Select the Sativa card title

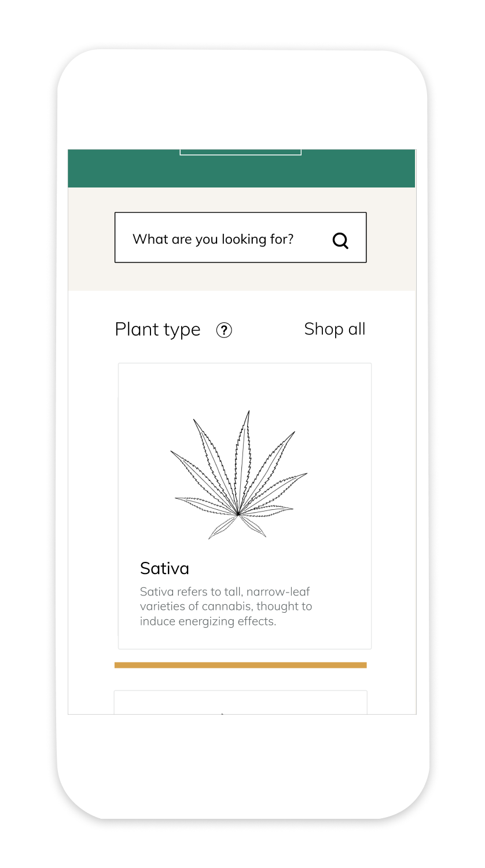coord(164,568)
